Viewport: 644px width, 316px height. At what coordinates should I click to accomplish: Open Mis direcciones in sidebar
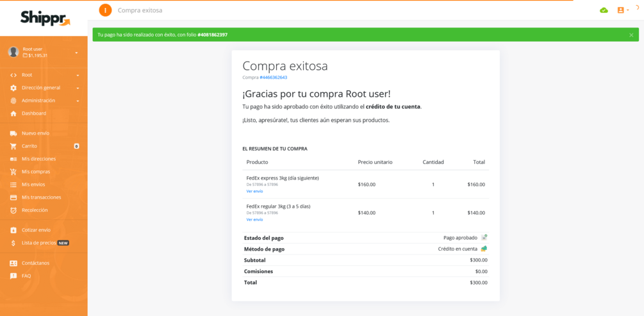38,159
